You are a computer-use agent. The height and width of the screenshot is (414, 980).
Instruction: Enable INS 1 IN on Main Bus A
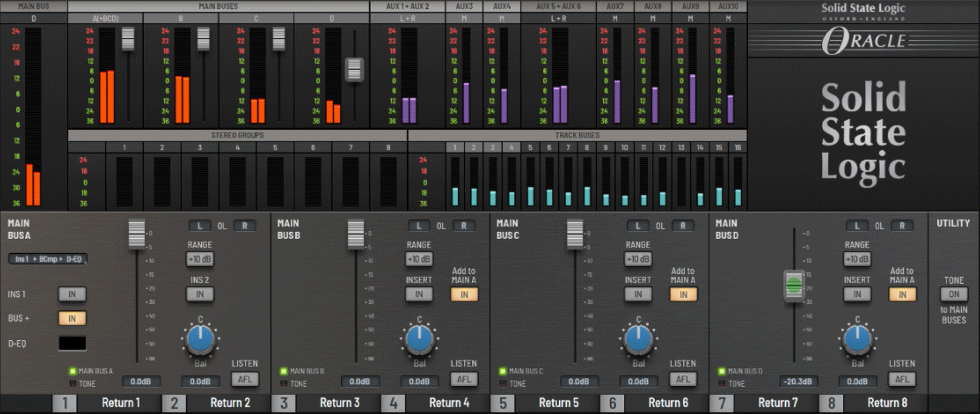tap(72, 294)
